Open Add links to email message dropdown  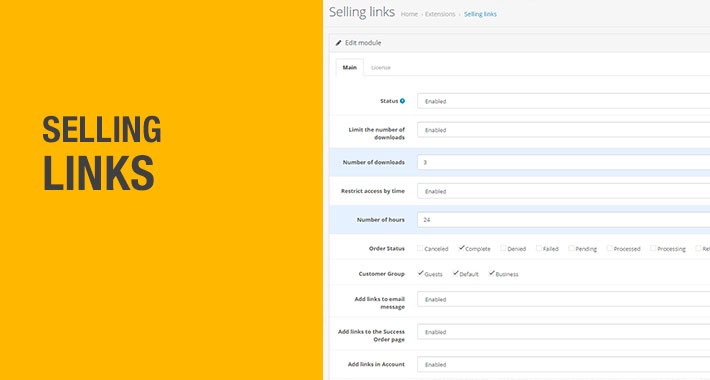[x=563, y=299]
